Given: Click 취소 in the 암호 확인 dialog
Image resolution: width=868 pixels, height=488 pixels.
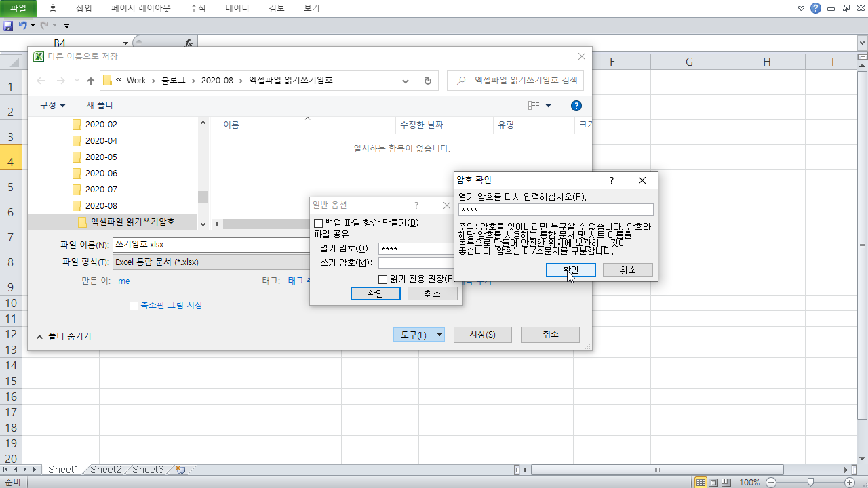Looking at the screenshot, I should coord(628,270).
